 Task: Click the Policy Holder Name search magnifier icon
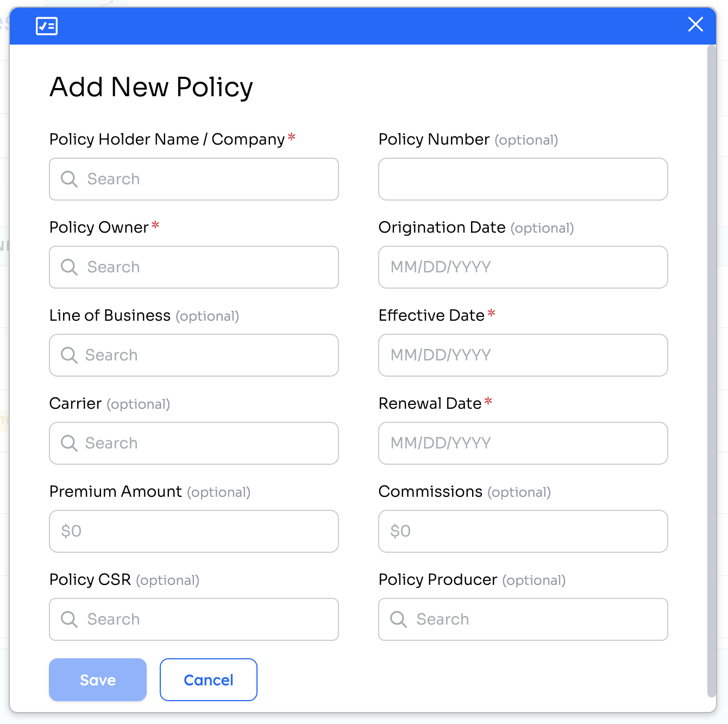69,179
